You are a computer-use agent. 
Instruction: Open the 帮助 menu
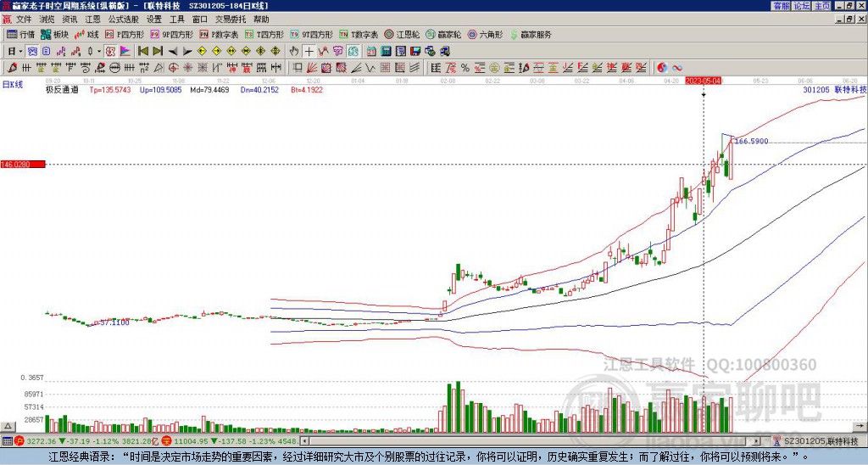pyautogui.click(x=261, y=20)
